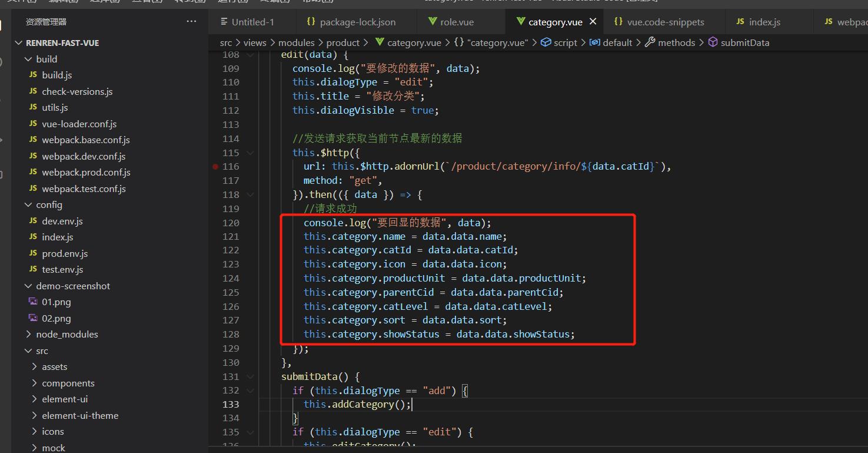Click the this.dialogVisible = true line

365,111
